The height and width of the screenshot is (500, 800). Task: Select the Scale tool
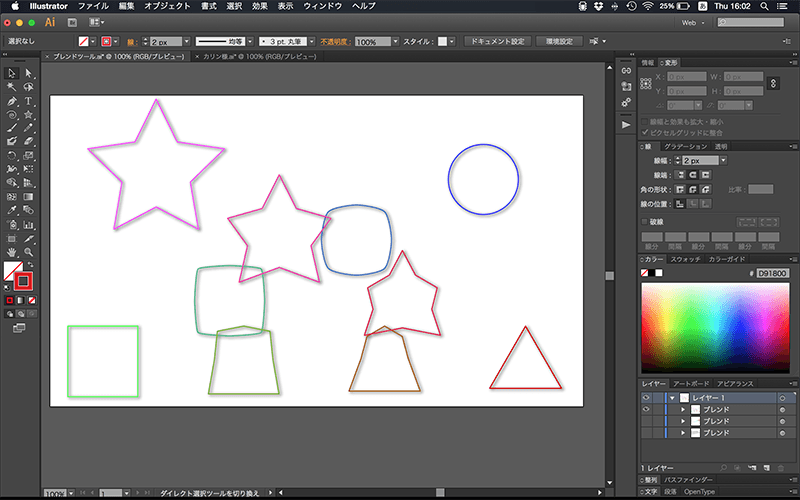(28, 156)
